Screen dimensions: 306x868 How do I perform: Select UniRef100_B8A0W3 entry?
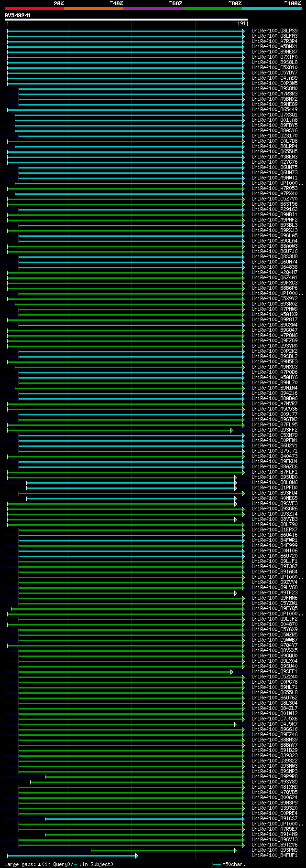[274, 246]
